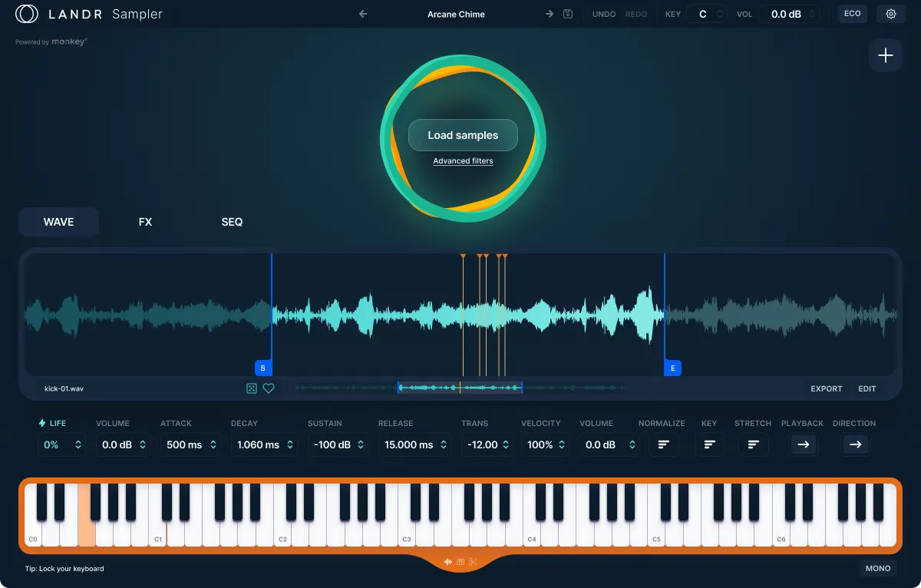Screen dimensions: 921x588
Task: Expand the Stretch options menu
Action: (754, 444)
